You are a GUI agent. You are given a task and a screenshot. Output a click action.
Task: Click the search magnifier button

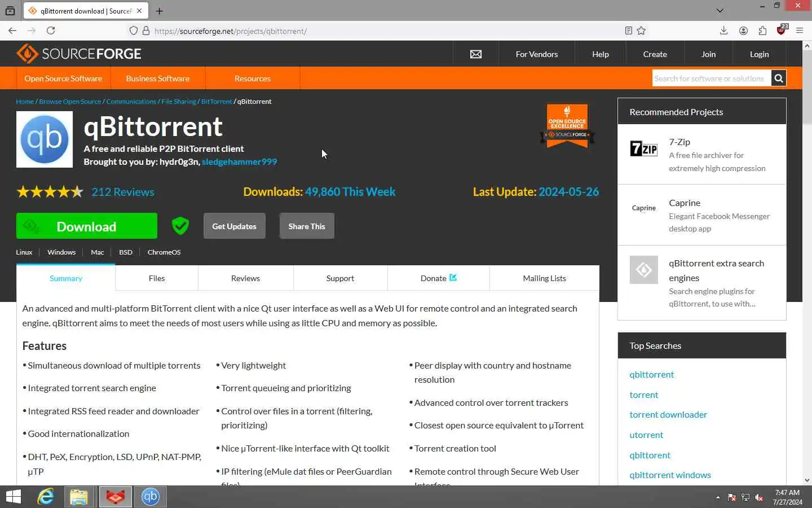(779, 78)
